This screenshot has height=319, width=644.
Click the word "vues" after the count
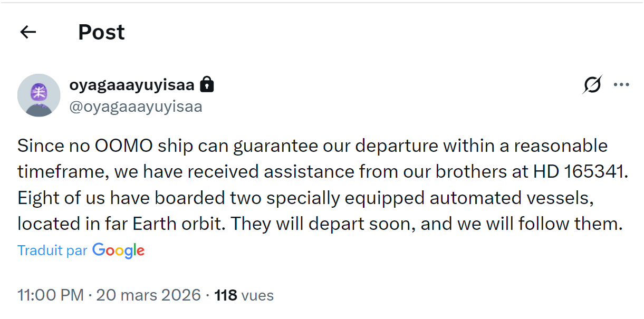[257, 295]
